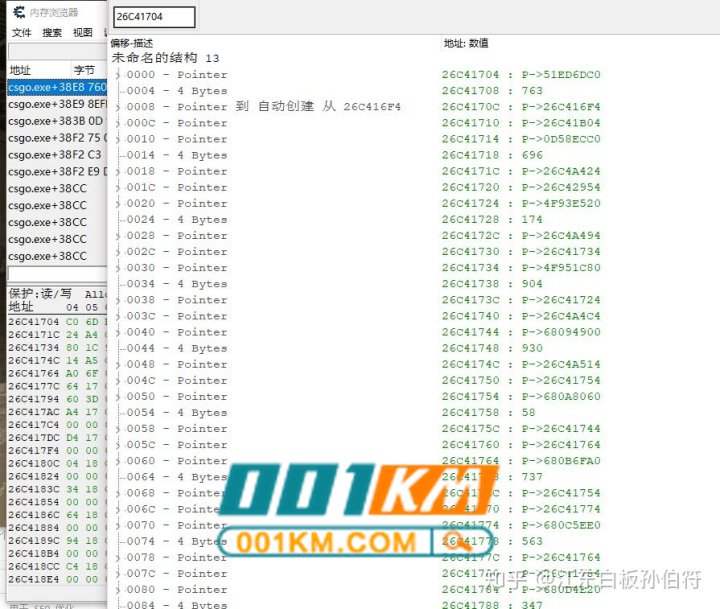Click the 保护:读/写 memory info line
Image resolution: width=720 pixels, height=609 pixels.
click(x=57, y=294)
